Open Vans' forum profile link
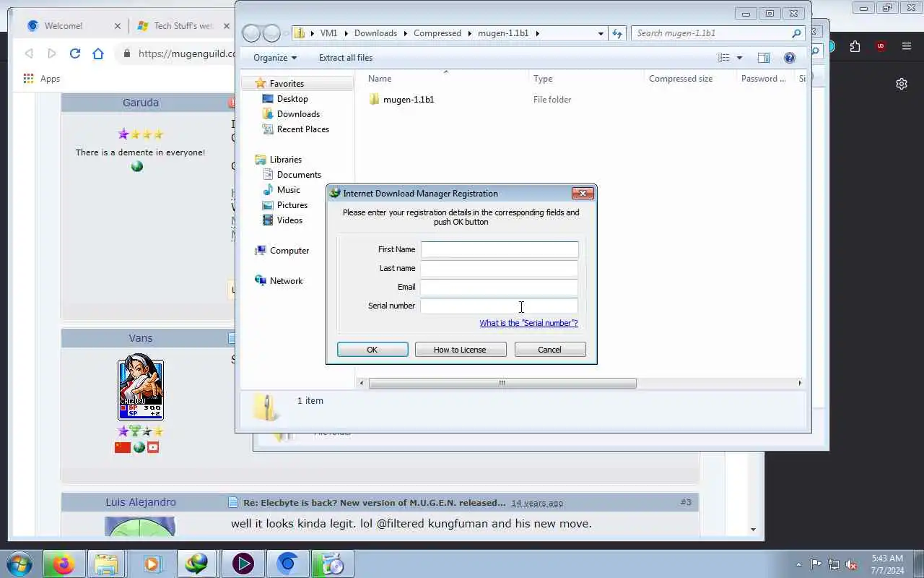924x578 pixels. click(x=141, y=338)
